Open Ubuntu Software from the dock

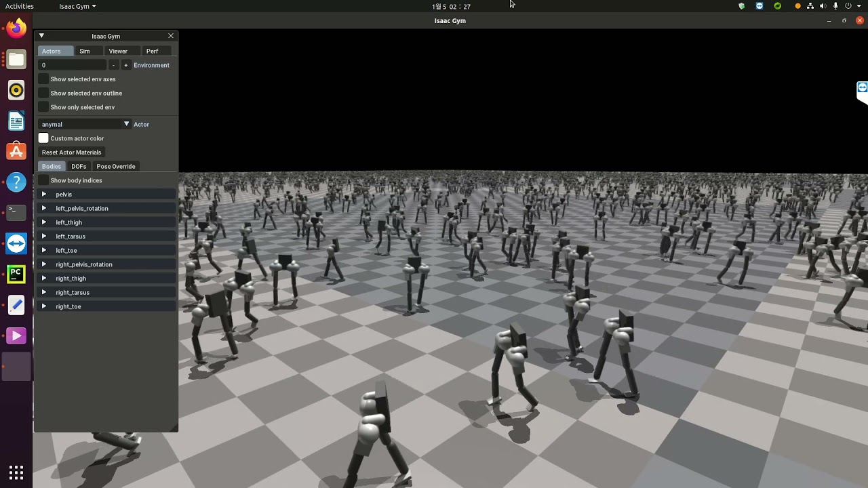click(16, 151)
